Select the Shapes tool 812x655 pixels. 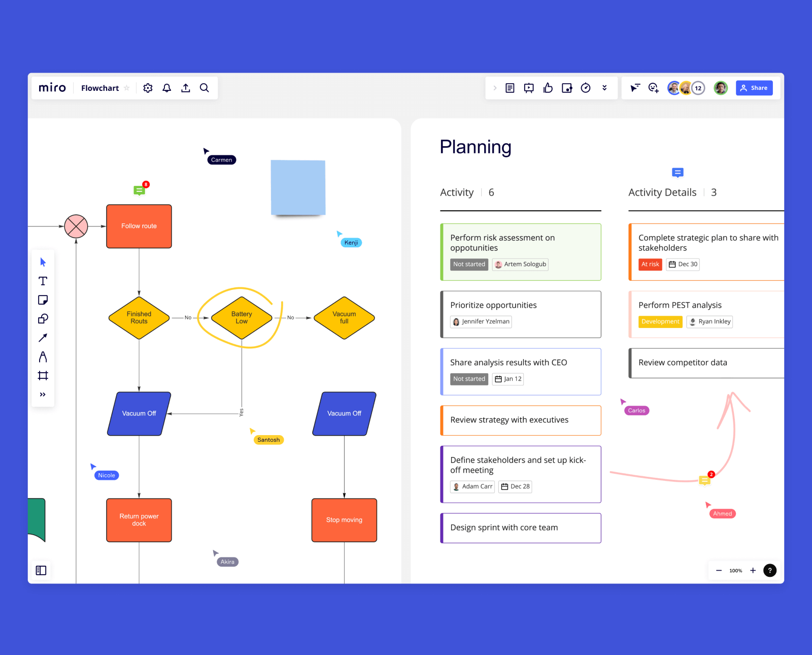click(43, 319)
